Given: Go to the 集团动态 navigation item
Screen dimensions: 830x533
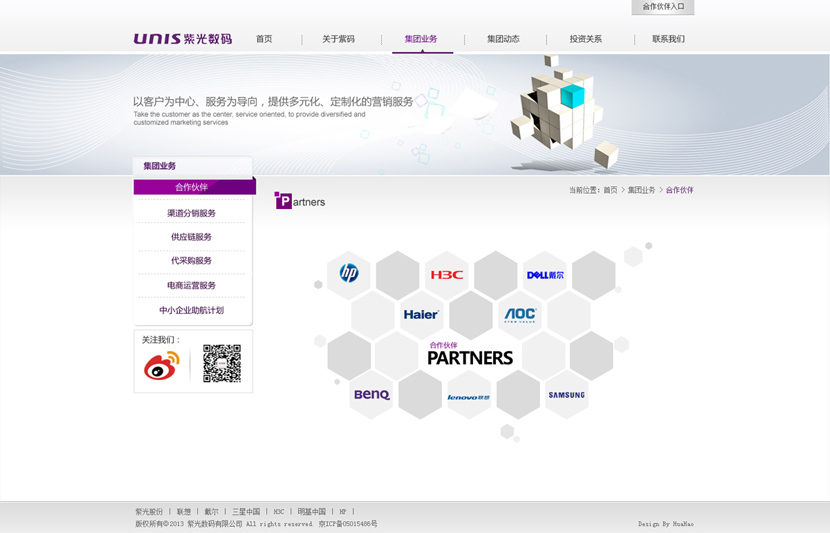Looking at the screenshot, I should pyautogui.click(x=503, y=39).
